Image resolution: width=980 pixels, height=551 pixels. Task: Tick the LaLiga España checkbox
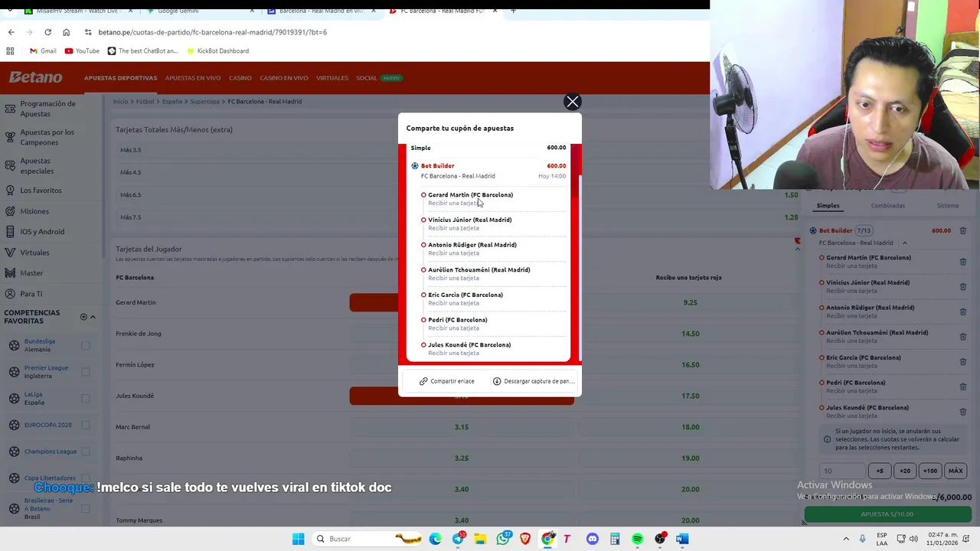point(86,399)
